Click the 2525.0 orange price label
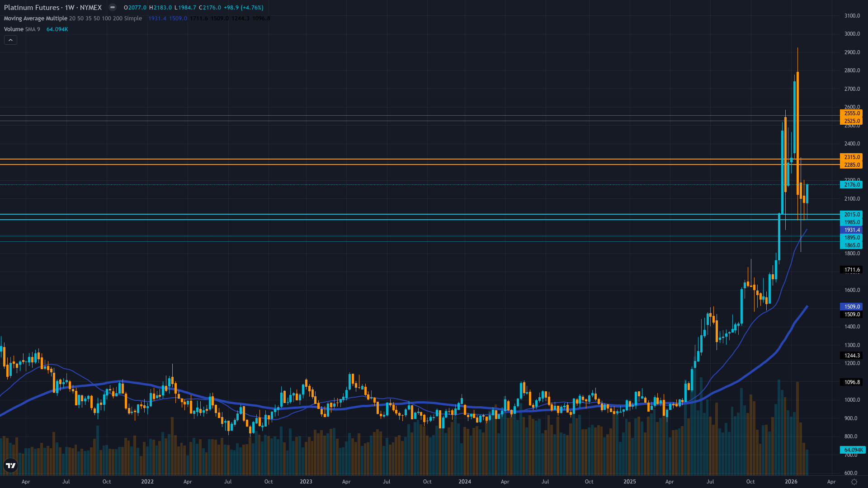 pos(851,121)
